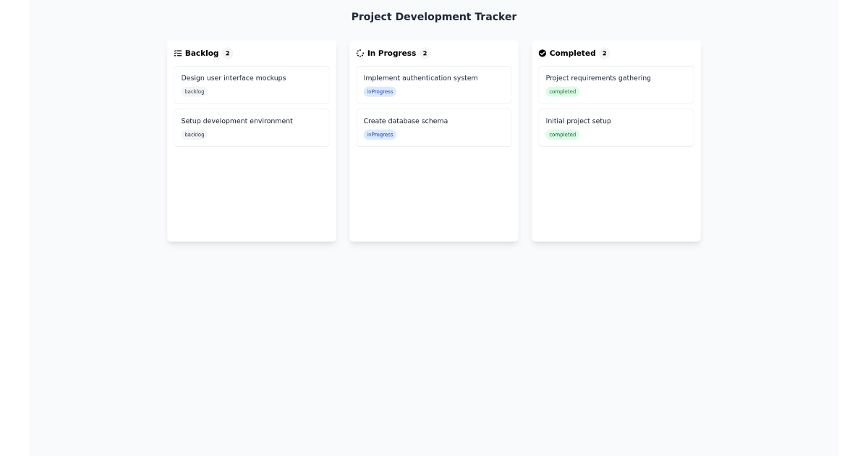Open the Backlog column header
This screenshot has height=456, width=868.
coord(201,53)
